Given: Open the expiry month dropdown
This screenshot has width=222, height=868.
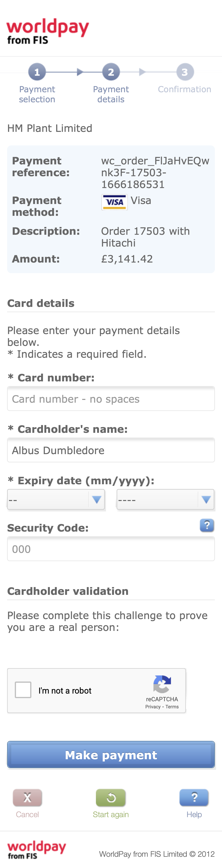Looking at the screenshot, I should point(56,500).
